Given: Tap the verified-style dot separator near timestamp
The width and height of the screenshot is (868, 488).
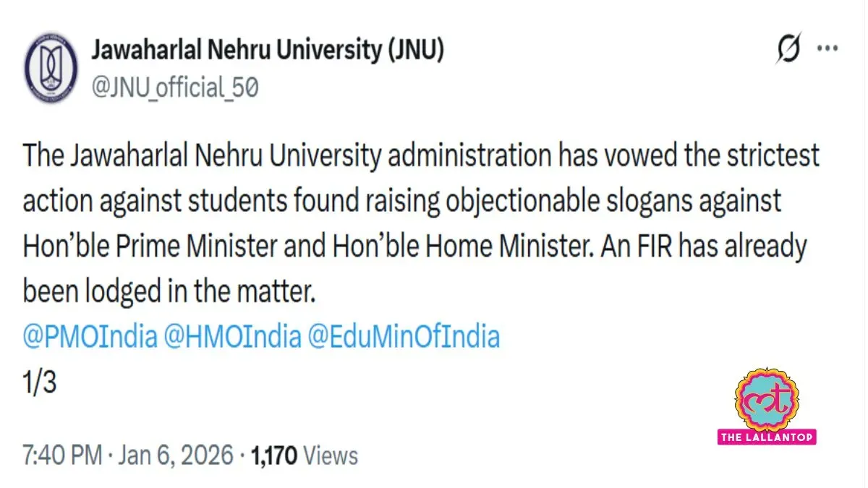Looking at the screenshot, I should pos(109,455).
